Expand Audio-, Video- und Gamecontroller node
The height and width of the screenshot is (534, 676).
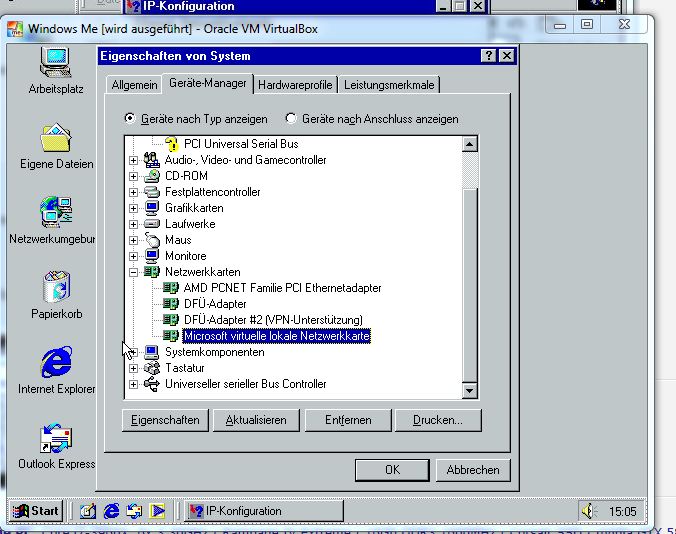[133, 160]
